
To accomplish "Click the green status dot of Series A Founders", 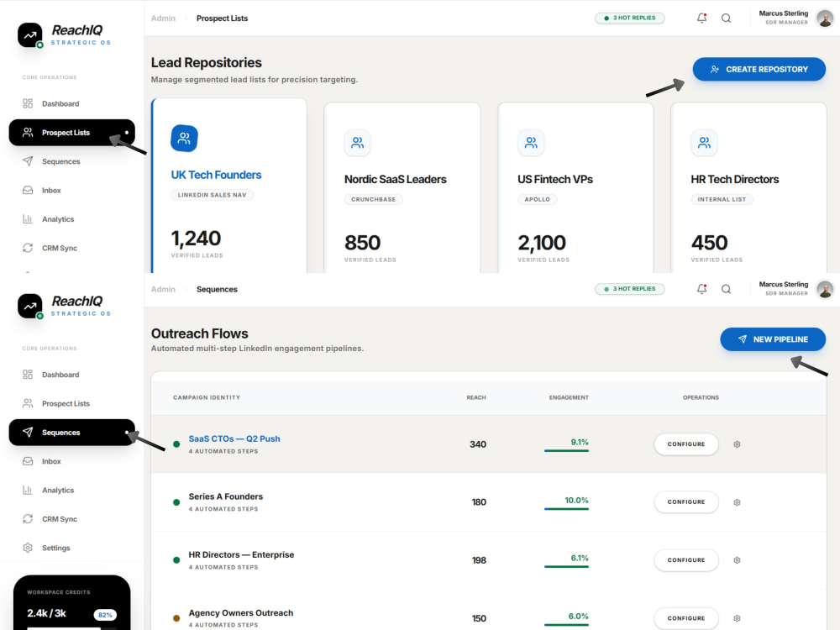I will pos(176,502).
